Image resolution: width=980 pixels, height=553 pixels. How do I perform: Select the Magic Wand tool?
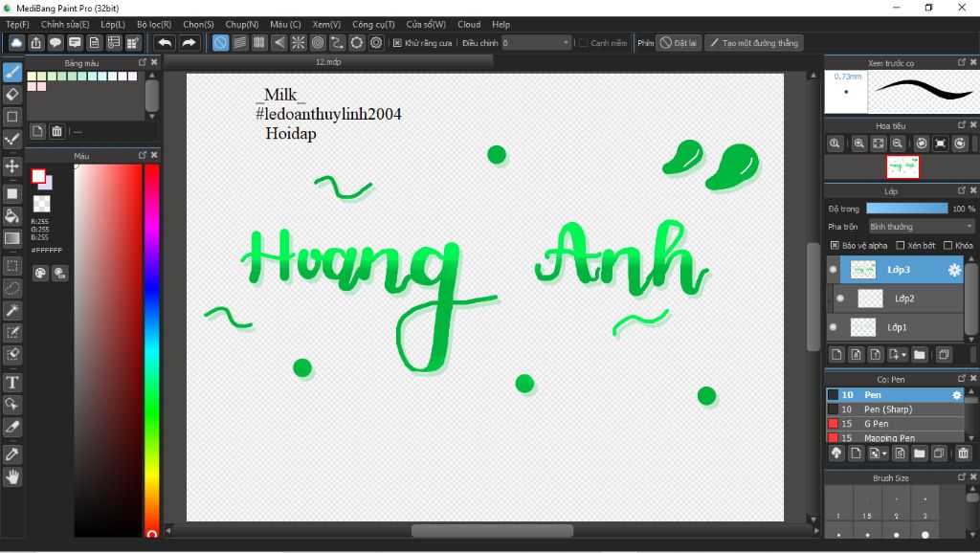(x=12, y=310)
